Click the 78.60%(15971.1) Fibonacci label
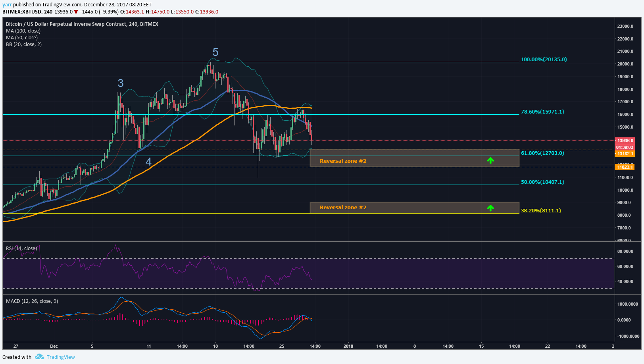 542,112
